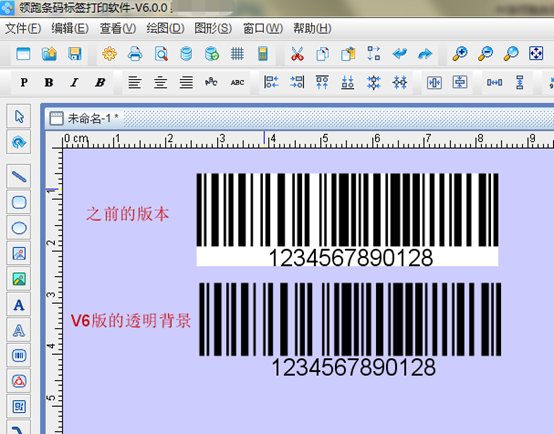Select the line drawing tool
The height and width of the screenshot is (434, 554).
click(19, 176)
